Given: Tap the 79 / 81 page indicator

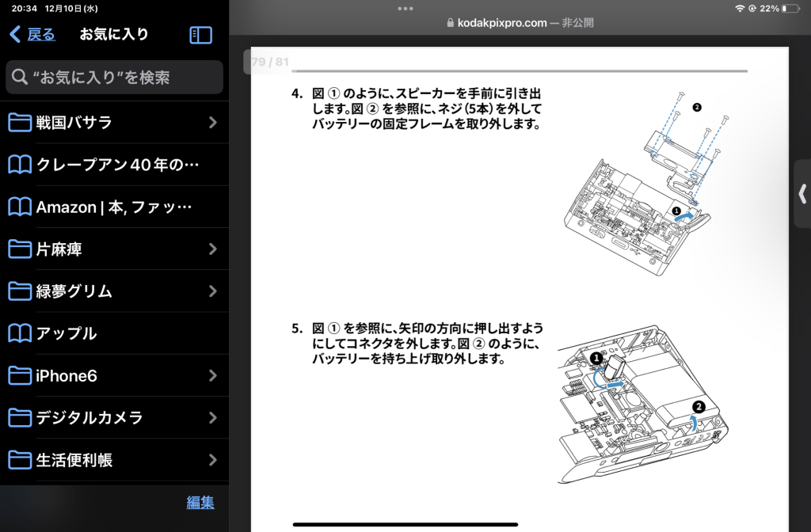Looking at the screenshot, I should pyautogui.click(x=270, y=62).
